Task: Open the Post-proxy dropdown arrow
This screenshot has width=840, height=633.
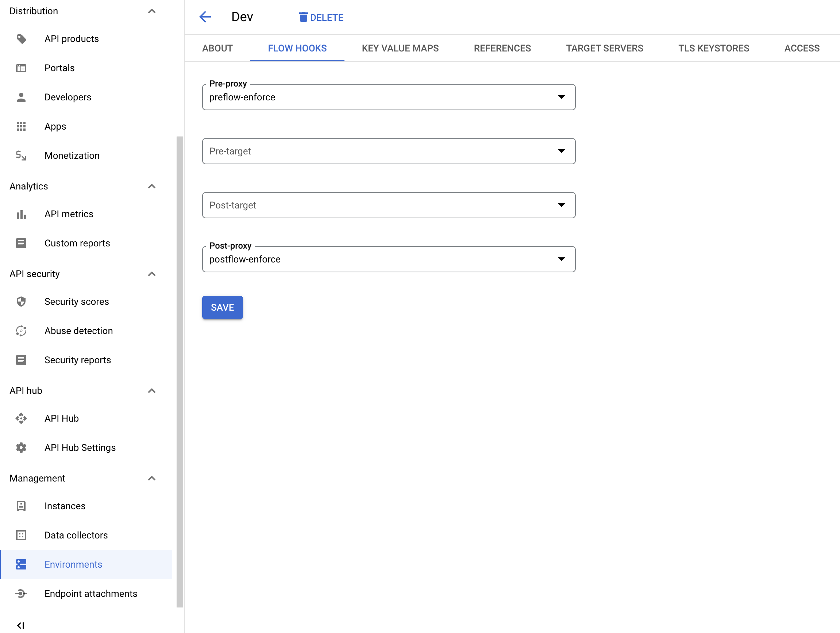Action: (x=561, y=259)
